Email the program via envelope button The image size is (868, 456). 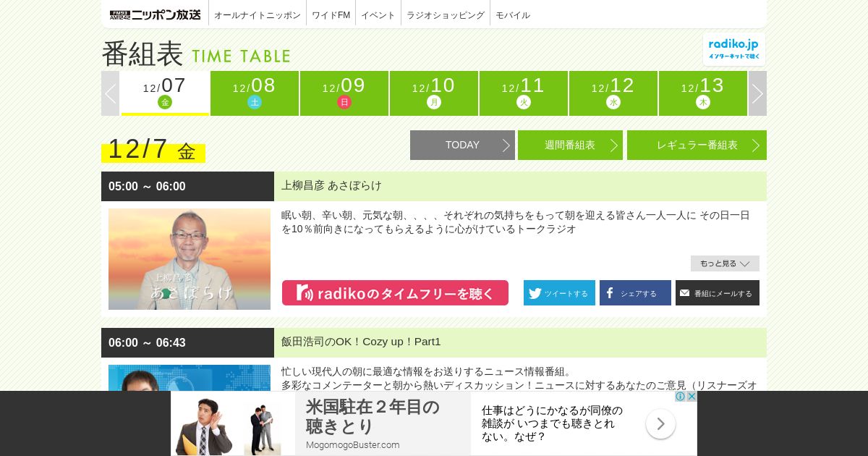point(718,293)
